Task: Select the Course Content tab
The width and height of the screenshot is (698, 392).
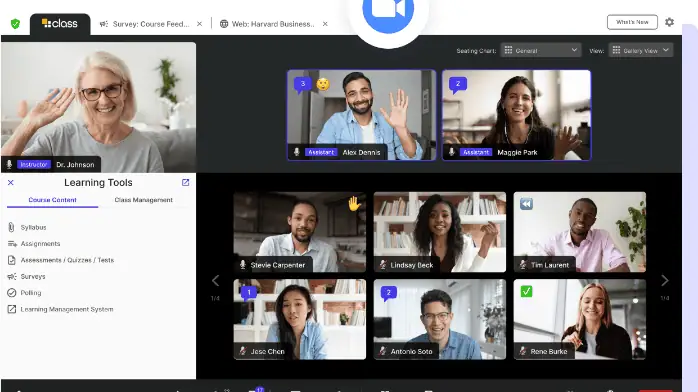Action: (53, 200)
